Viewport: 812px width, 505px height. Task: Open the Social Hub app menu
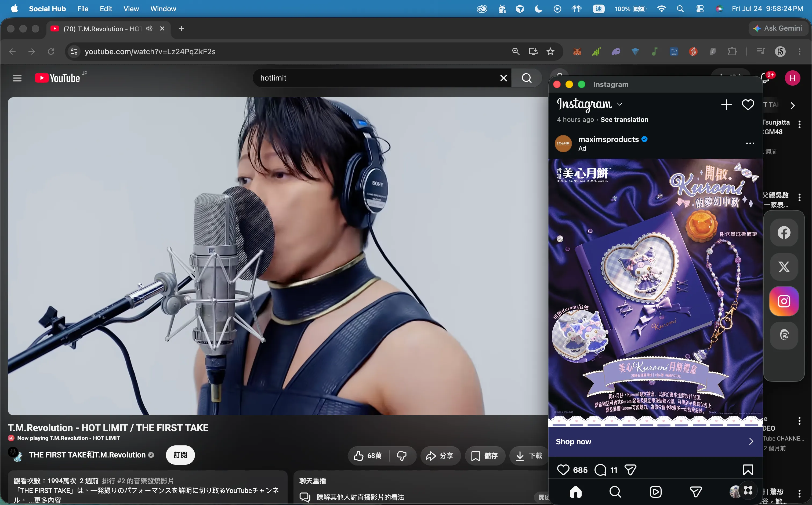coord(48,9)
